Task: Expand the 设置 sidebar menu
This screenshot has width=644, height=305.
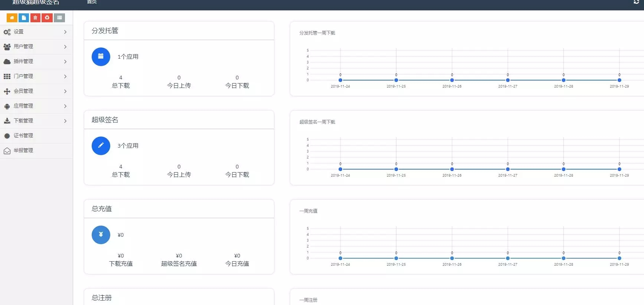Action: coord(36,32)
